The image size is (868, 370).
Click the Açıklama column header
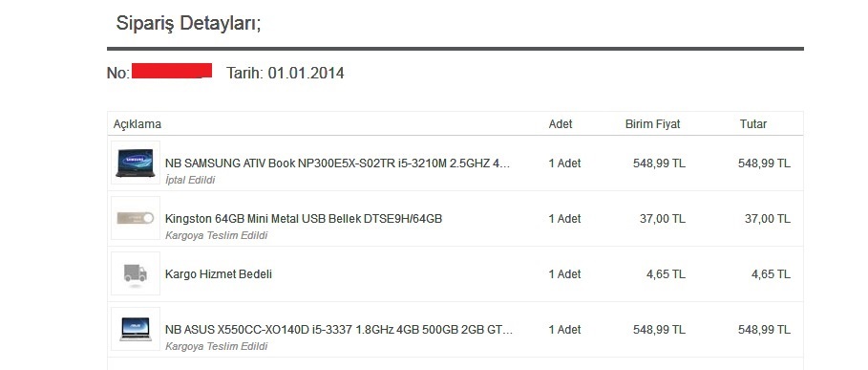[138, 124]
